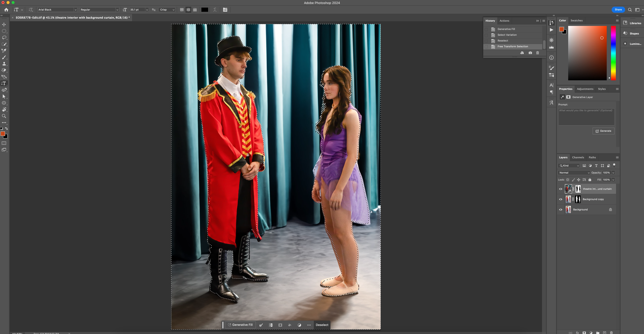This screenshot has height=334, width=644.
Task: Select the Move tool
Action: pyautogui.click(x=4, y=25)
